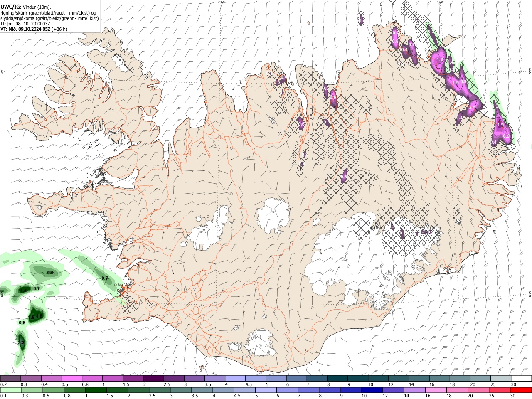Click the 'rigning/skúrir' legend description line
The image size is (532, 399).
pyautogui.click(x=48, y=13)
